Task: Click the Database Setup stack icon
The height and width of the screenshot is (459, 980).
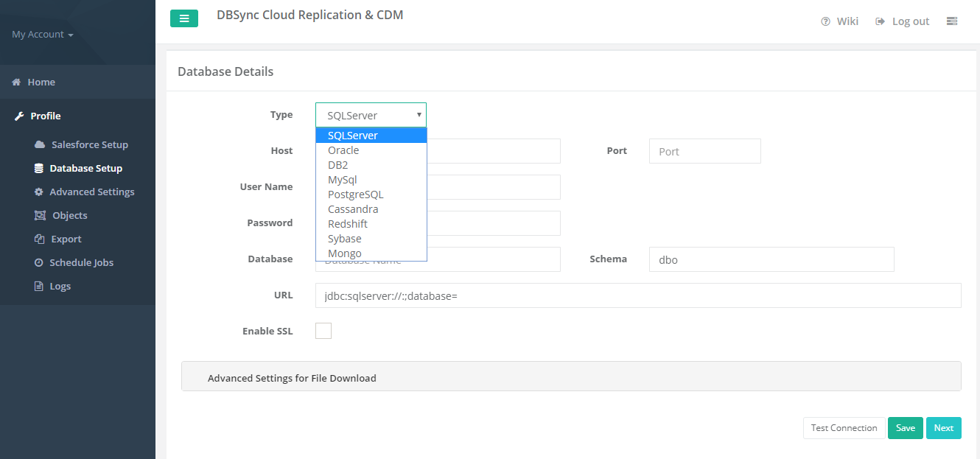Action: (x=39, y=169)
